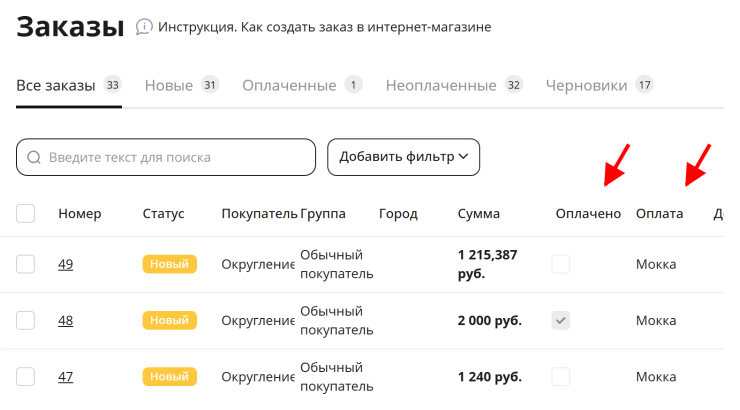Click the 2 000 руб. amount cell
740x410 pixels.
489,320
